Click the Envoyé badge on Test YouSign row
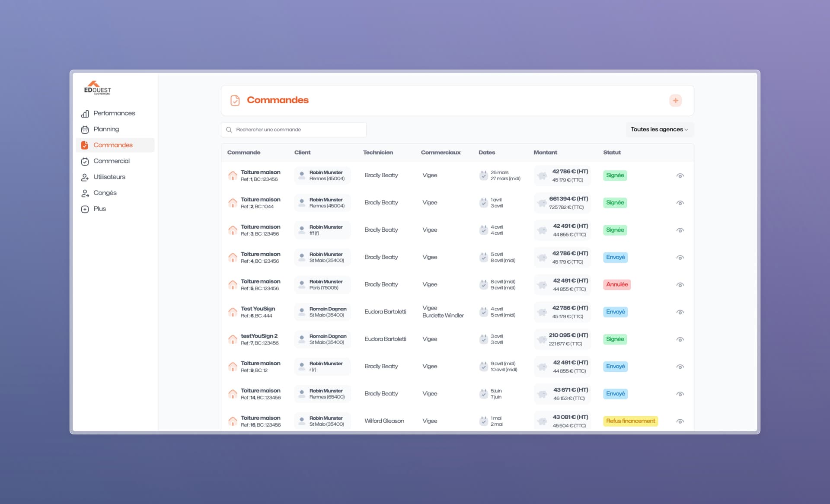 coord(615,312)
